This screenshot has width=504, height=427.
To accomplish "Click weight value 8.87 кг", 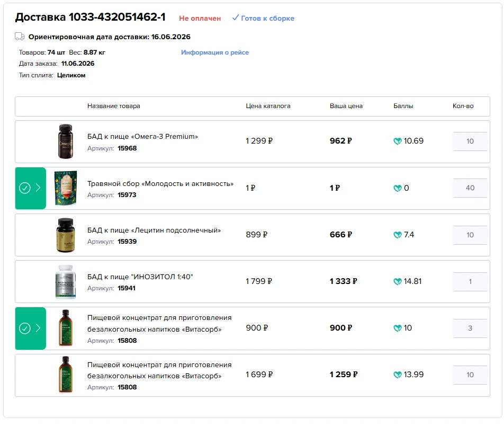I will tap(94, 52).
